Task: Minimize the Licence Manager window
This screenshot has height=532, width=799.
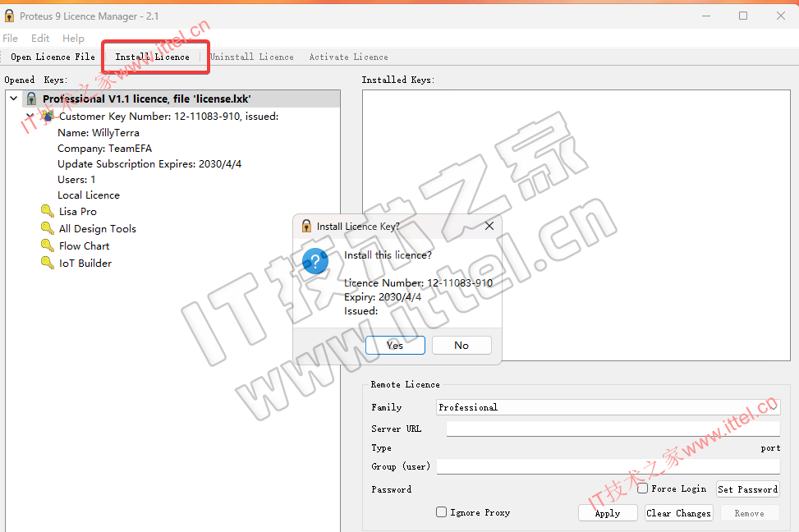Action: tap(706, 16)
